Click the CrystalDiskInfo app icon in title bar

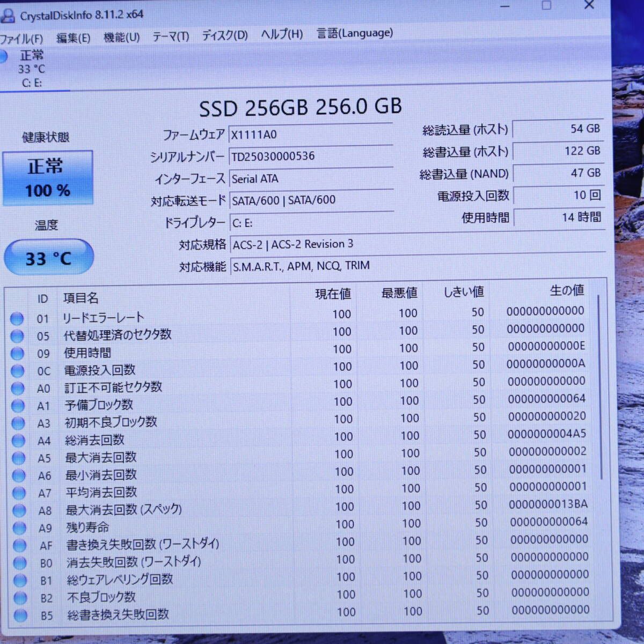pyautogui.click(x=8, y=16)
